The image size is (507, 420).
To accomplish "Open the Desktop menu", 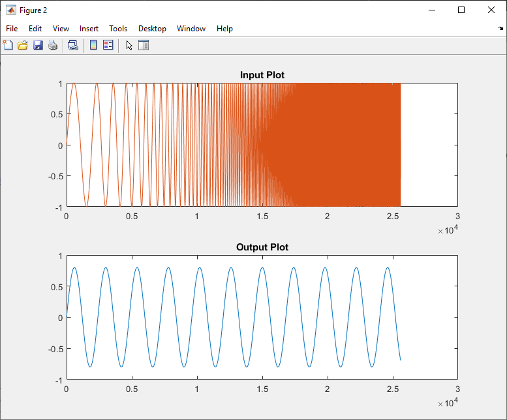I will [x=152, y=29].
